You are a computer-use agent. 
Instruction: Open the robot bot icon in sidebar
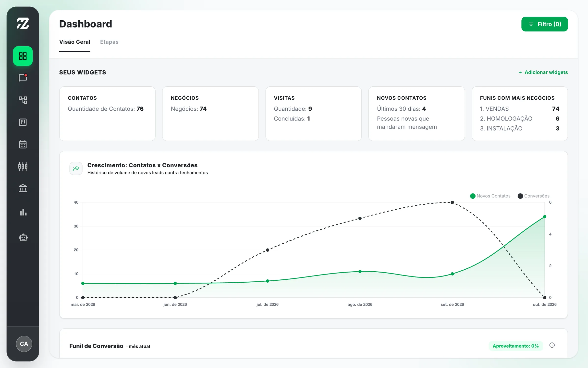coord(23,237)
